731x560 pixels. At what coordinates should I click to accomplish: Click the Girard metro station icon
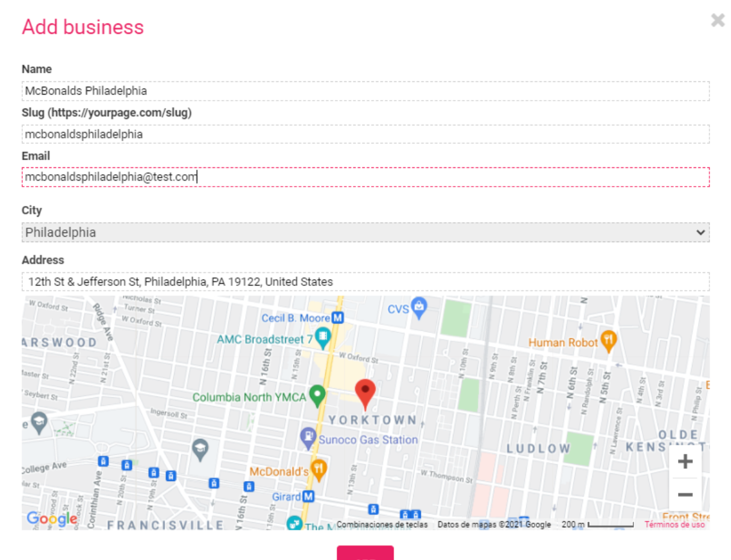309,497
